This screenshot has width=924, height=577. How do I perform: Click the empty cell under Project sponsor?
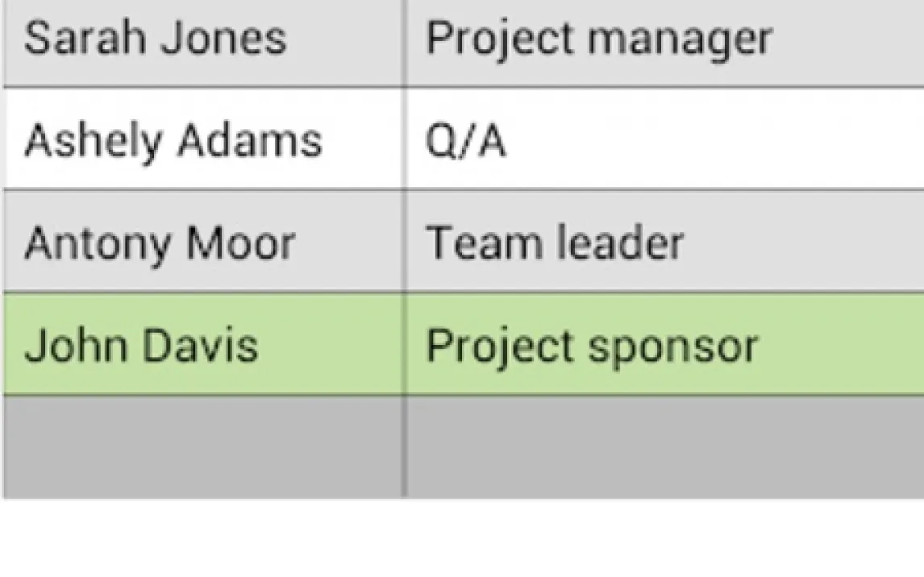coord(661,446)
